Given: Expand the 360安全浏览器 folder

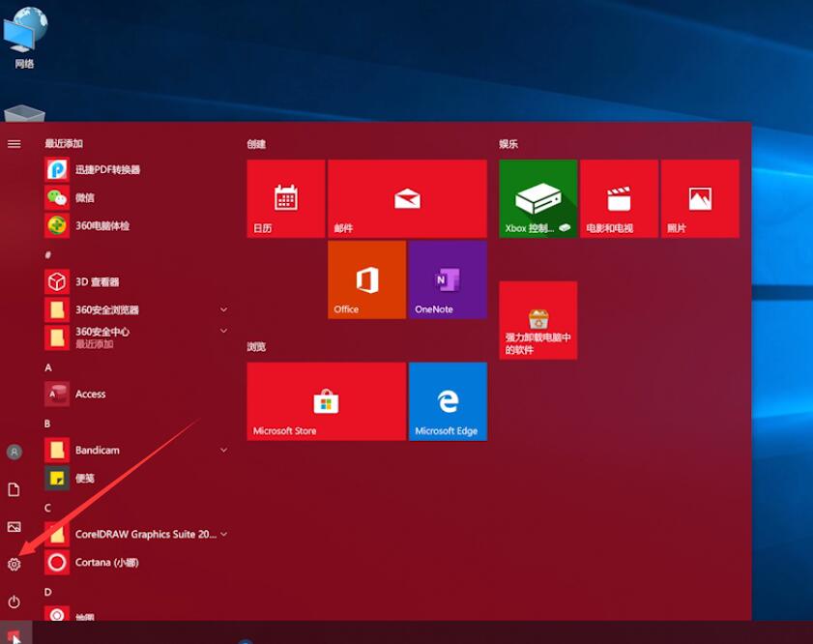Looking at the screenshot, I should (223, 309).
